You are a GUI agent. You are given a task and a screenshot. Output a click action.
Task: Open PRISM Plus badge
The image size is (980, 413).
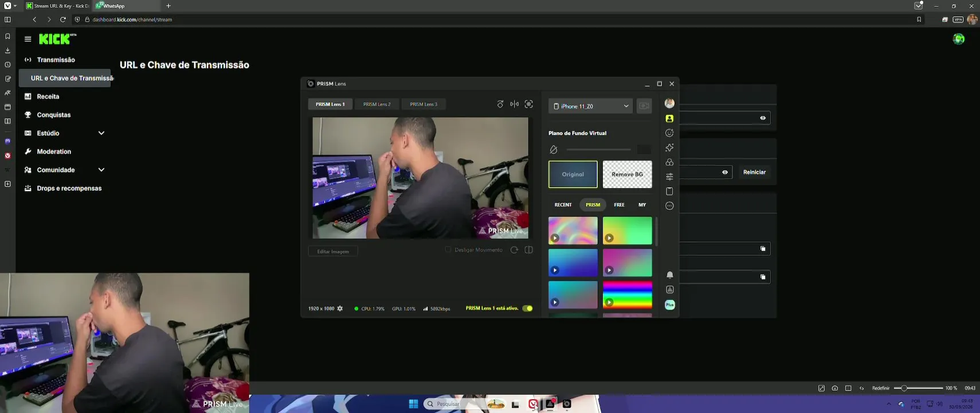coord(670,305)
